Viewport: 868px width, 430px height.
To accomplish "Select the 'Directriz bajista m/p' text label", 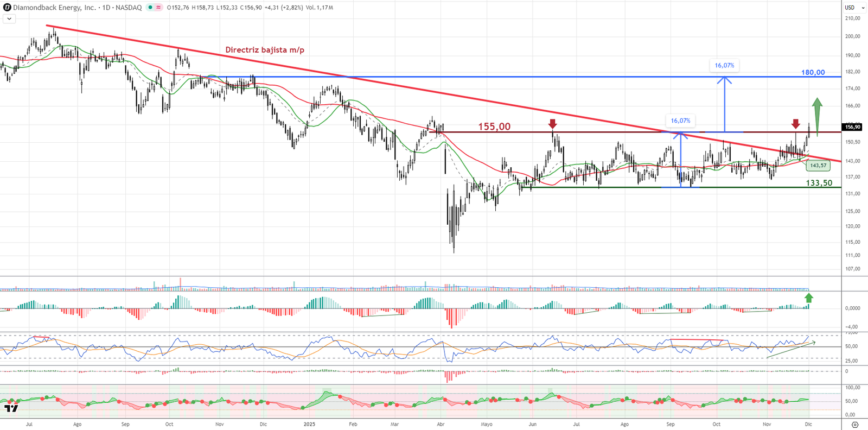I will click(x=265, y=50).
